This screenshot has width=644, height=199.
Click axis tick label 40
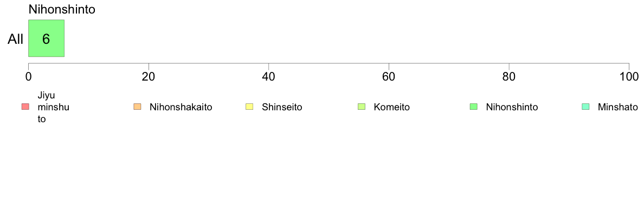point(269,76)
